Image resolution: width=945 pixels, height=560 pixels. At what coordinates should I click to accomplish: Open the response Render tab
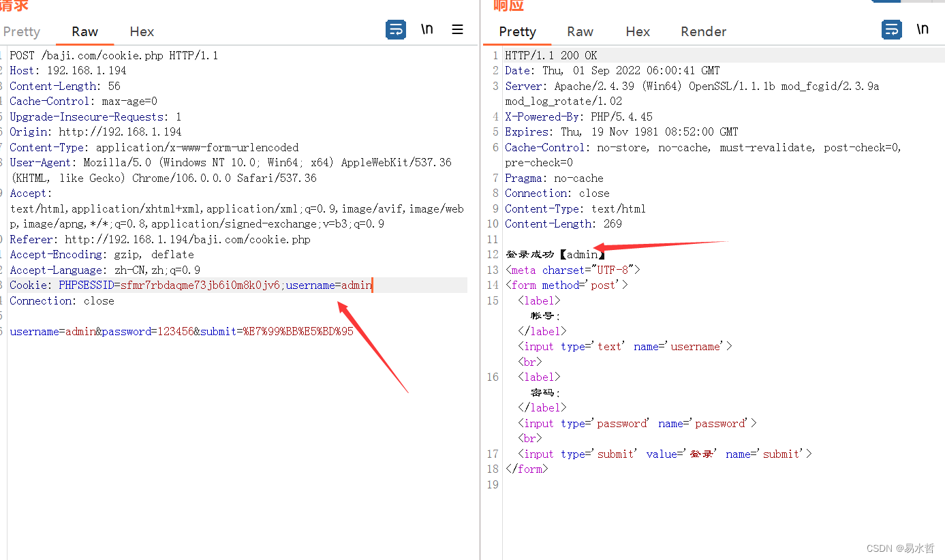click(704, 31)
